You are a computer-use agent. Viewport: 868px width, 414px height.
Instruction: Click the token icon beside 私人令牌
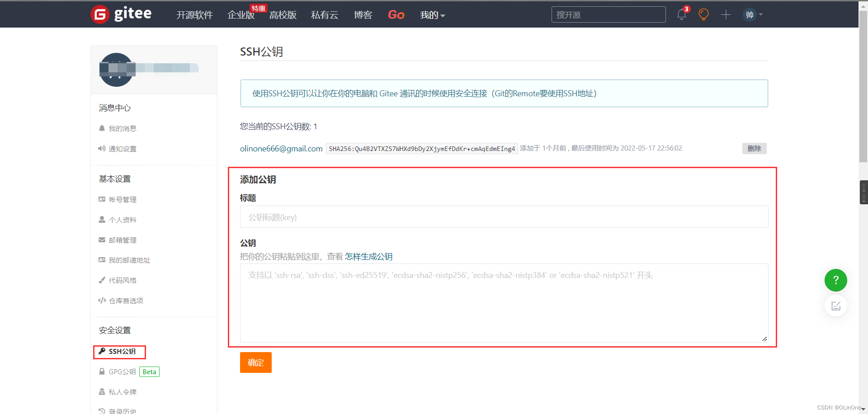click(x=102, y=392)
